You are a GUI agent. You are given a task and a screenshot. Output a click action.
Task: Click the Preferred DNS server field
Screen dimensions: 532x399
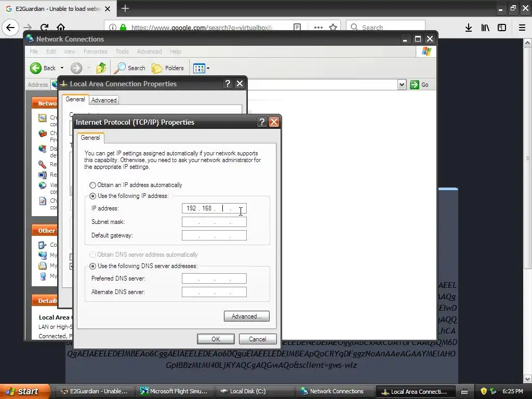pyautogui.click(x=214, y=278)
